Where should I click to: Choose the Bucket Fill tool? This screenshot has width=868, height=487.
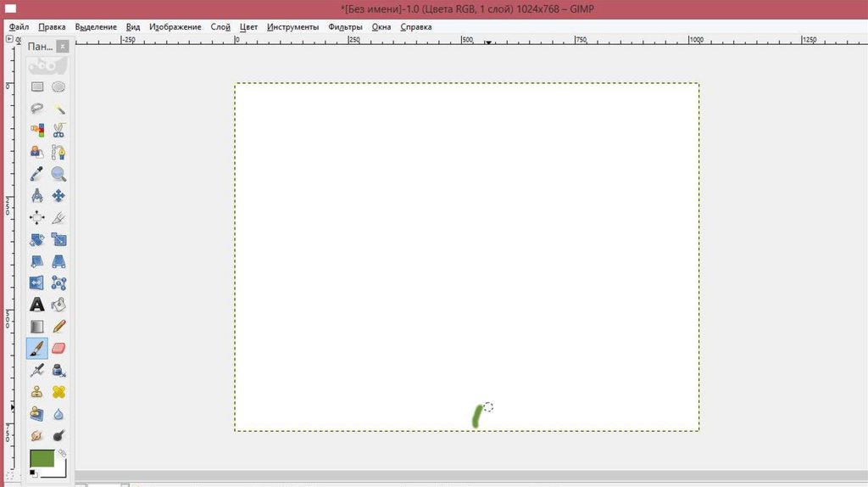click(x=58, y=305)
